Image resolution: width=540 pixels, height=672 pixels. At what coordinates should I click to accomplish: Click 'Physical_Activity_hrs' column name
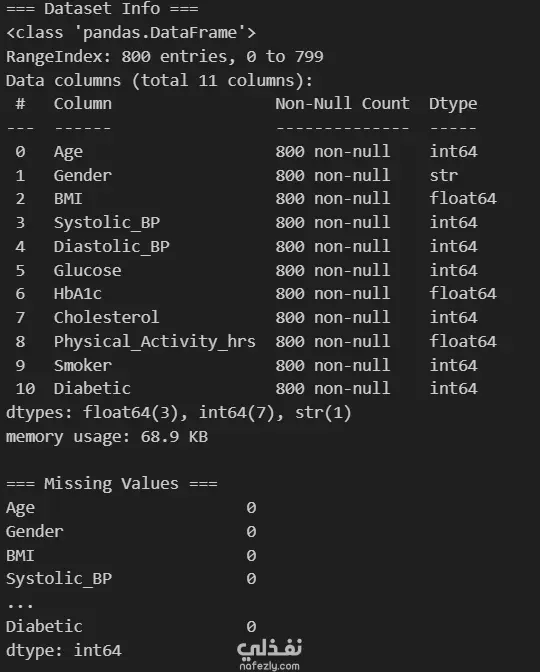155,342
